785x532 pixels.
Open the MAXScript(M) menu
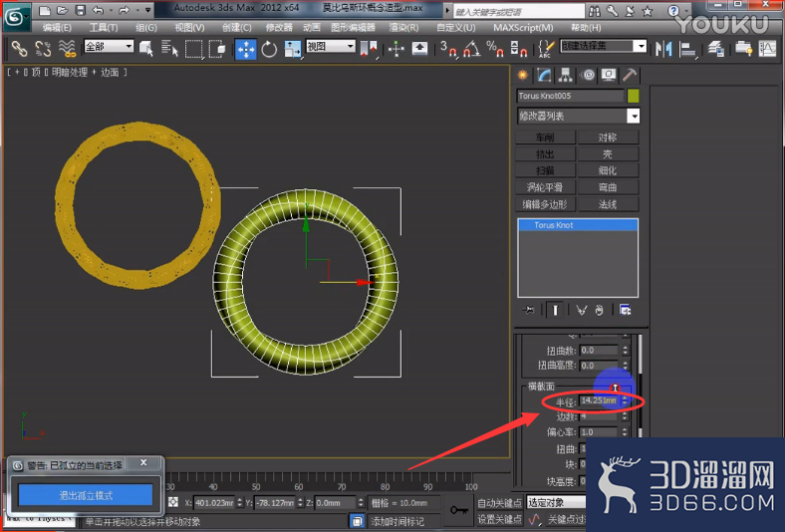523,28
